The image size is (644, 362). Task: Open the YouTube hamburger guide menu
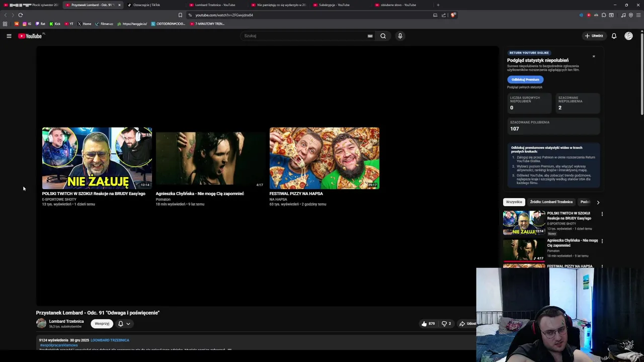(9, 36)
